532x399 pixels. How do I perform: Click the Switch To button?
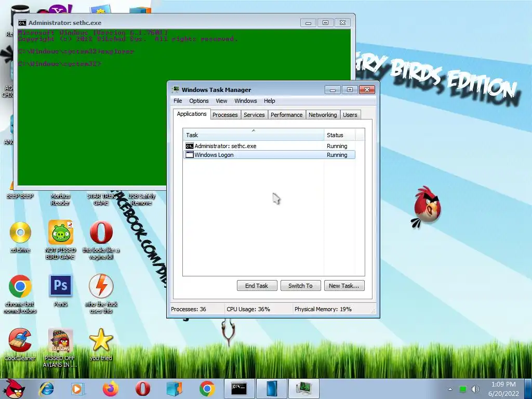300,286
